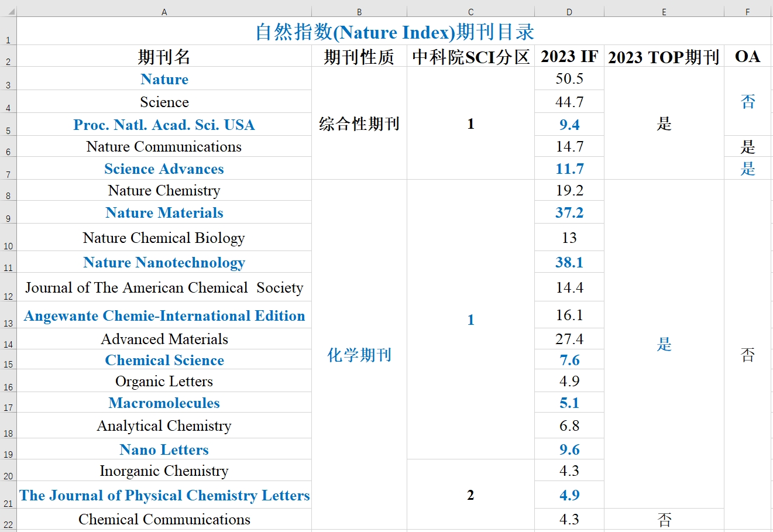Select The Journal of Physical Chemistry Letters cell
Screen dimensions: 773x532
click(164, 495)
